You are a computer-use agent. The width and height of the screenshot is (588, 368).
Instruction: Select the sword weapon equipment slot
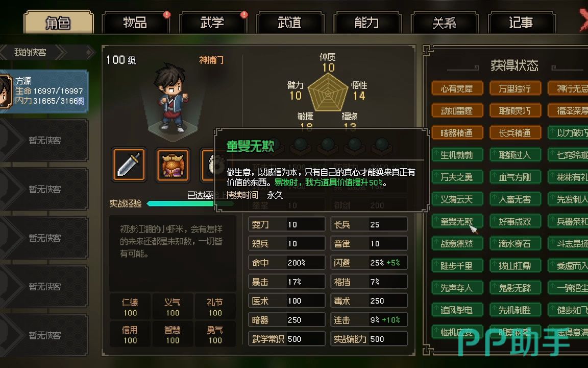(129, 165)
